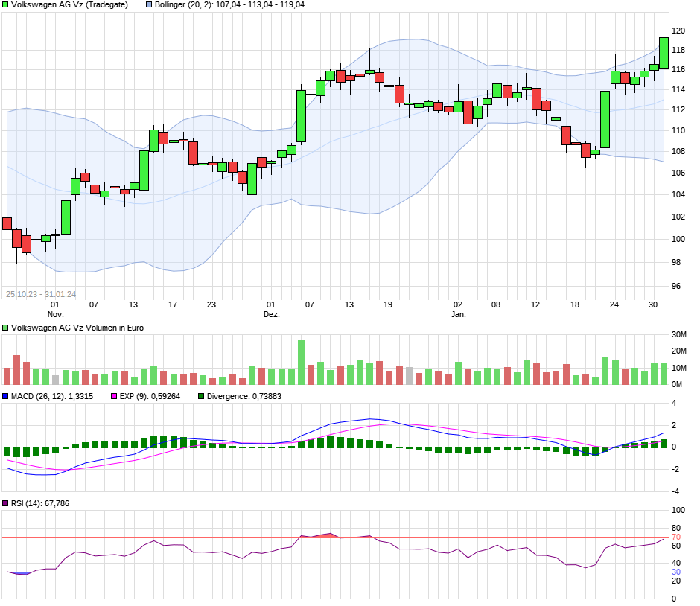Click the 106 price axis label
The width and height of the screenshot is (700, 606).
[x=678, y=173]
